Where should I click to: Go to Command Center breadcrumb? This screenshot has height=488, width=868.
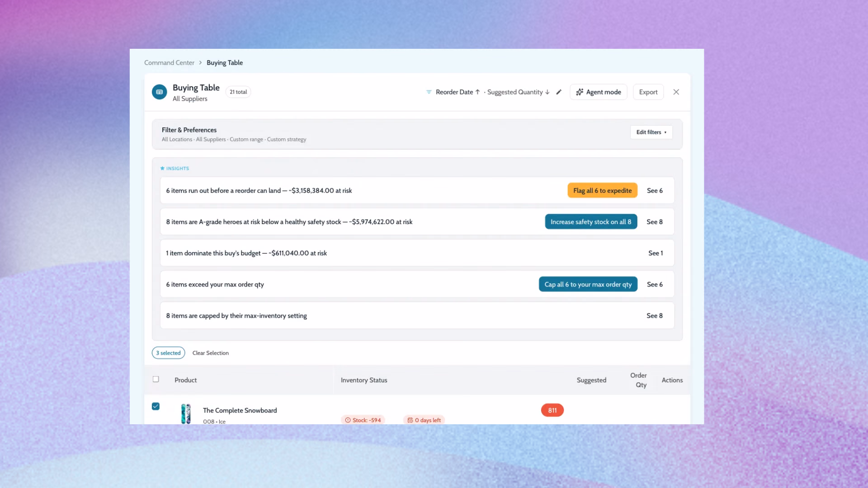(169, 63)
